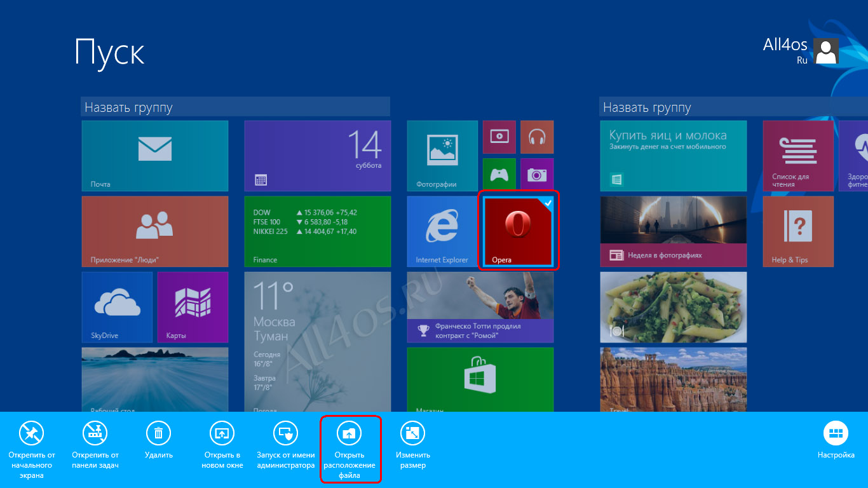
Task: Open the Sports news tile about Франческо Тотти
Action: click(480, 307)
